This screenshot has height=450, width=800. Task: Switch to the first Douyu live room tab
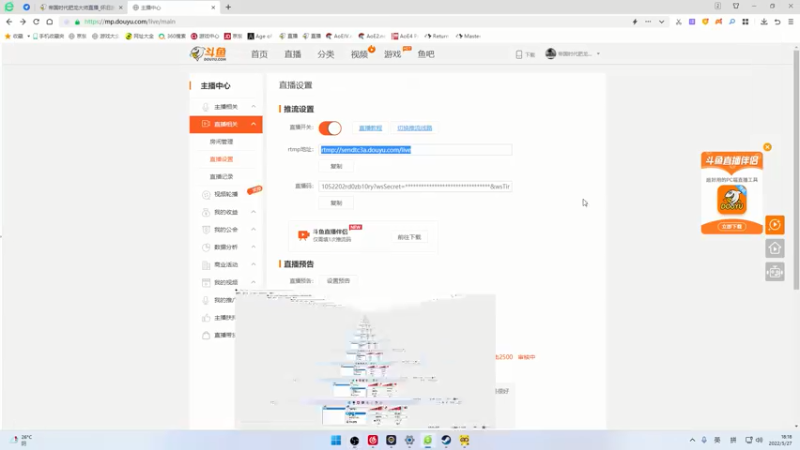point(82,8)
